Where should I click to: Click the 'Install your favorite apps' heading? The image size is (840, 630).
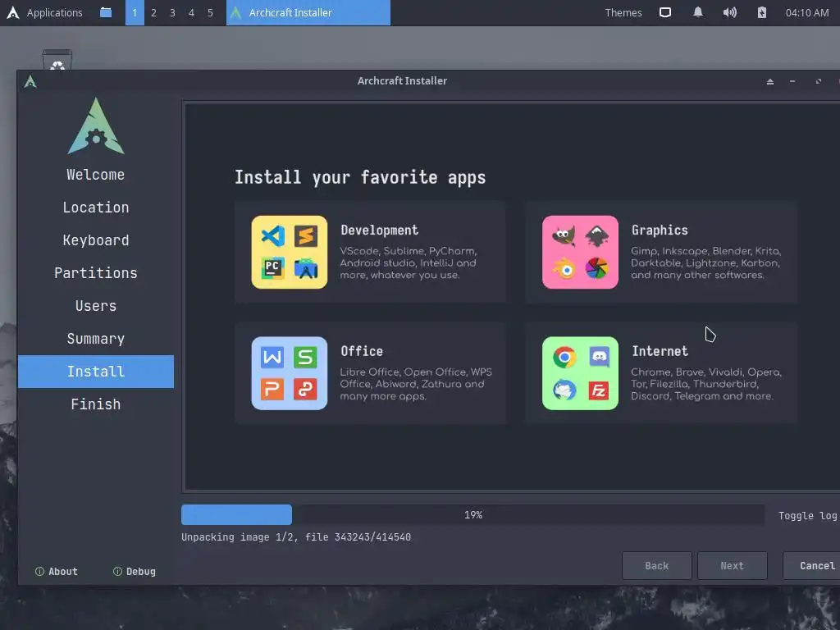tap(360, 177)
